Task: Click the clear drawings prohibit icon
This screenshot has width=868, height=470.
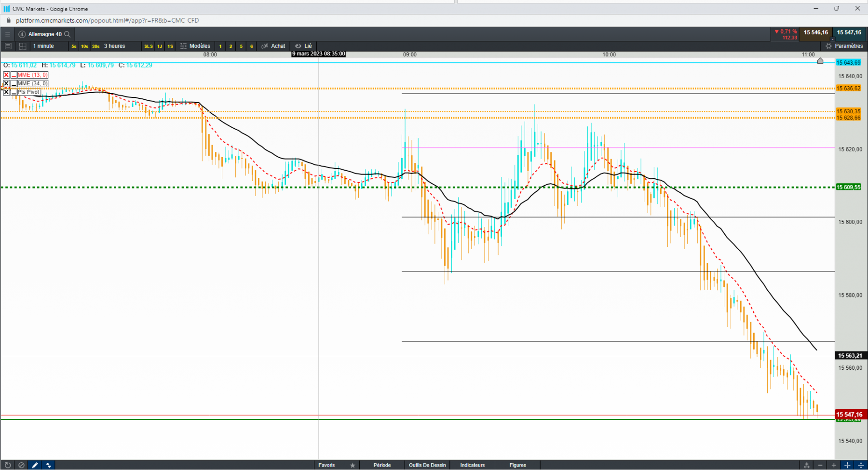Action: point(21,465)
